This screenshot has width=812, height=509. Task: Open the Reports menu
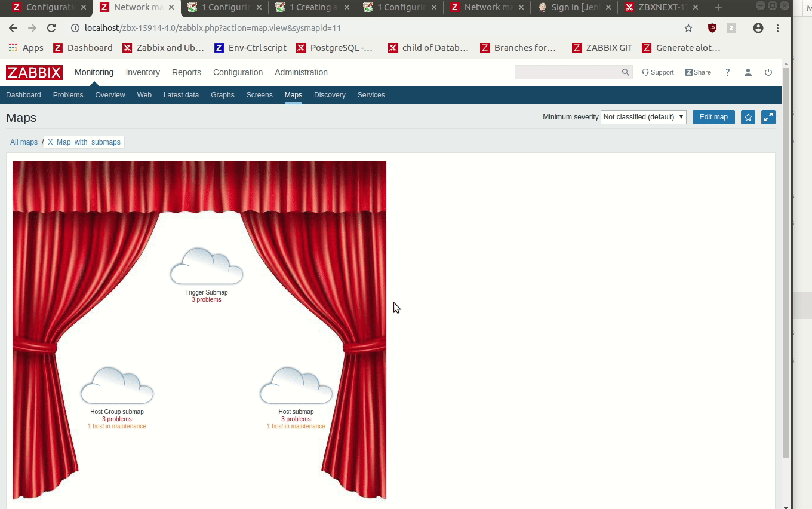point(186,72)
